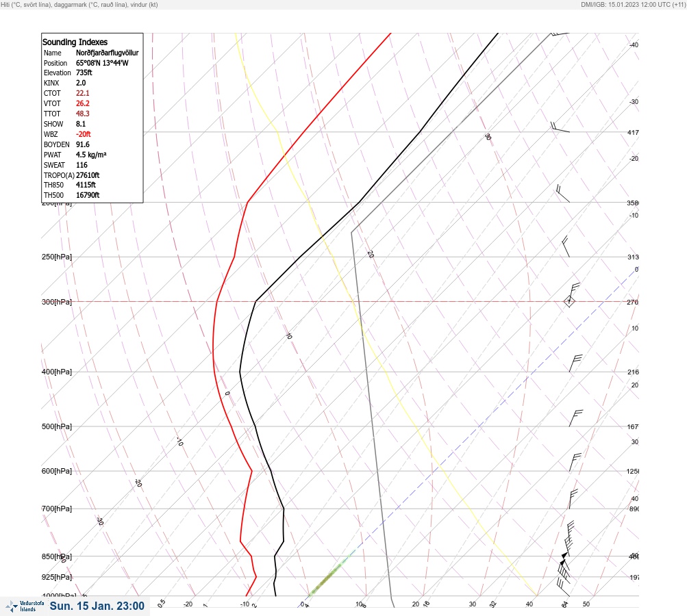
Task: Click the -10 label on the bottom temperature axis
Action: point(245,604)
